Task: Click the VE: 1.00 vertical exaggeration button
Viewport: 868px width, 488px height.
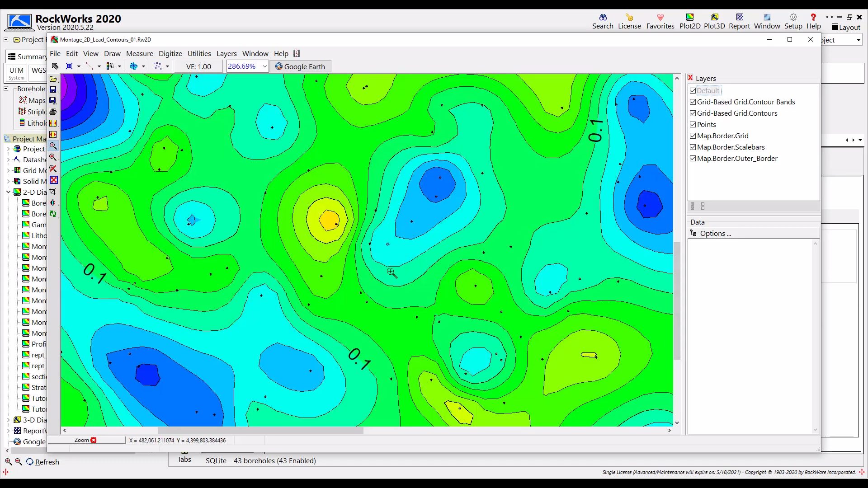Action: click(198, 66)
